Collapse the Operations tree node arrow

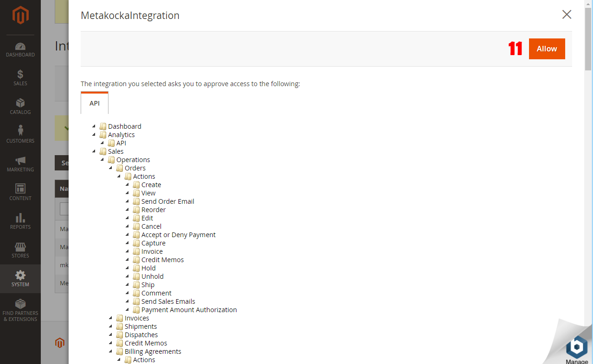(x=102, y=159)
